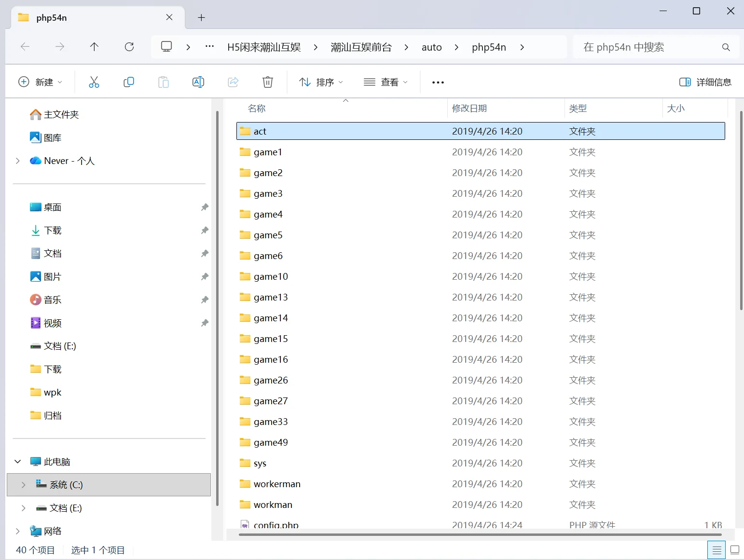
Task: Click the Rename icon
Action: (198, 82)
